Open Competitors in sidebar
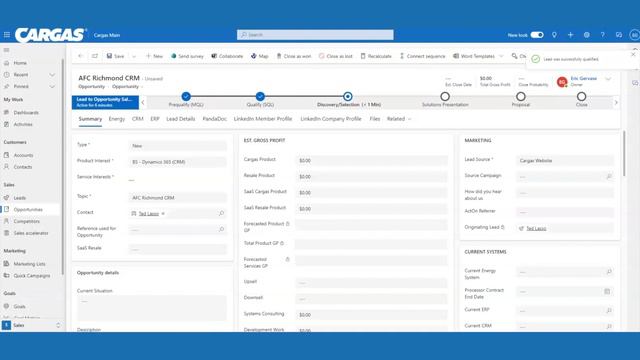 (x=27, y=221)
